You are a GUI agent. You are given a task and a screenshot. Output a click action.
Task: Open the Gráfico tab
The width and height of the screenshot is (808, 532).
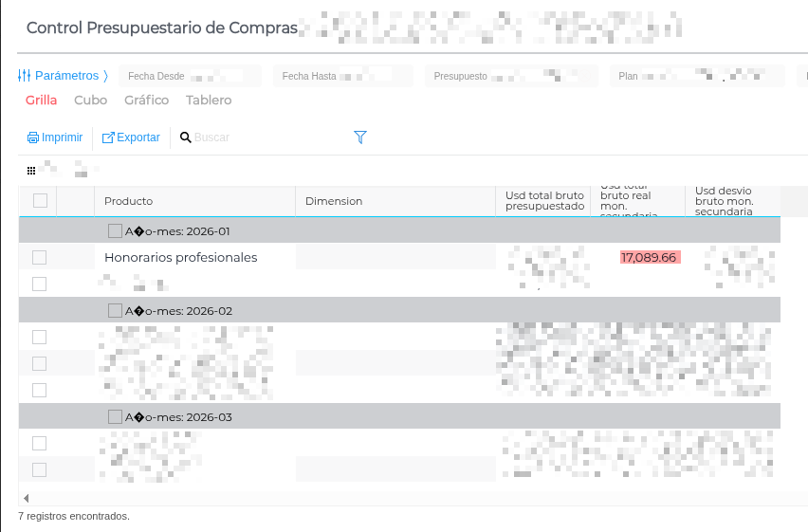click(x=146, y=101)
